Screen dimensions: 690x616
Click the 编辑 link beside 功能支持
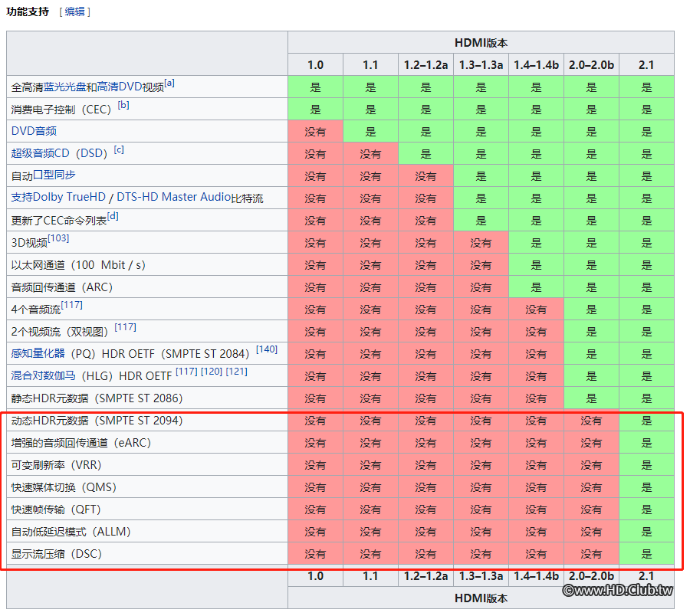click(75, 11)
